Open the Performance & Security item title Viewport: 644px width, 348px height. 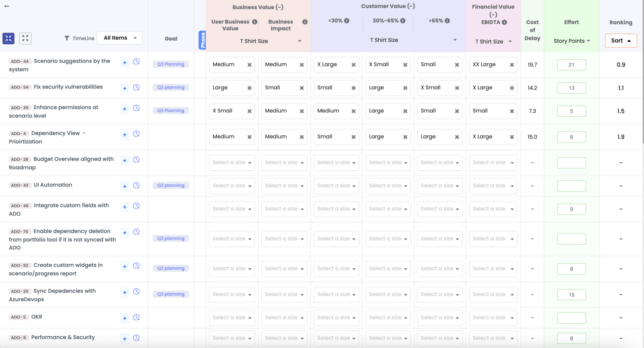(63, 338)
